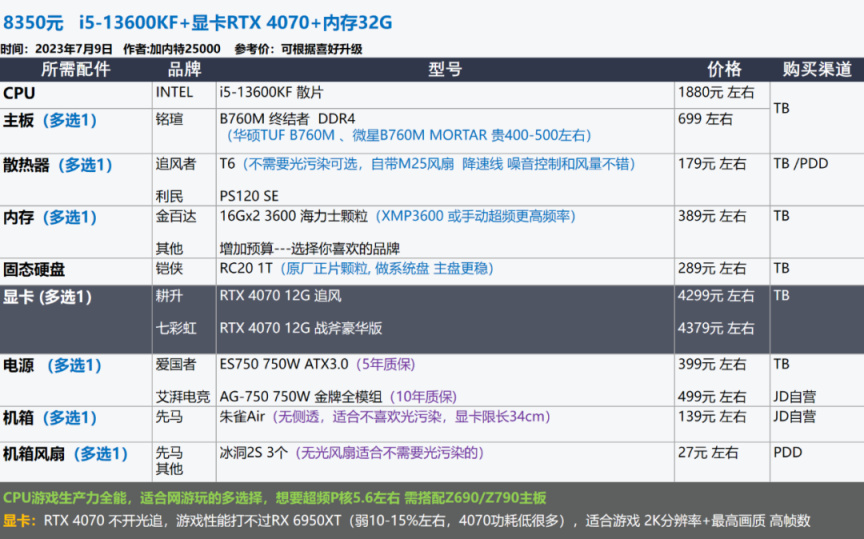864x539 pixels.
Task: Click the title '8350元 i5-13600KF+显卡RTX 4070+内存32G'
Action: pos(197,23)
